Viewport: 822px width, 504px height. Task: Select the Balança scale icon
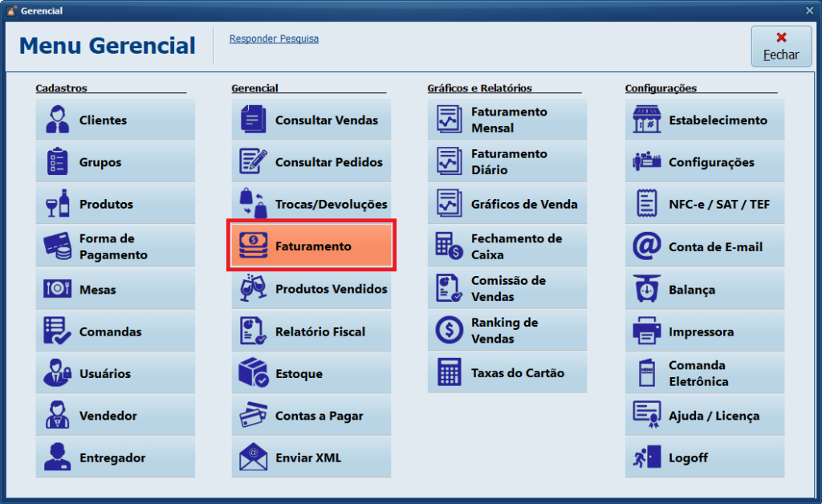[x=647, y=289]
